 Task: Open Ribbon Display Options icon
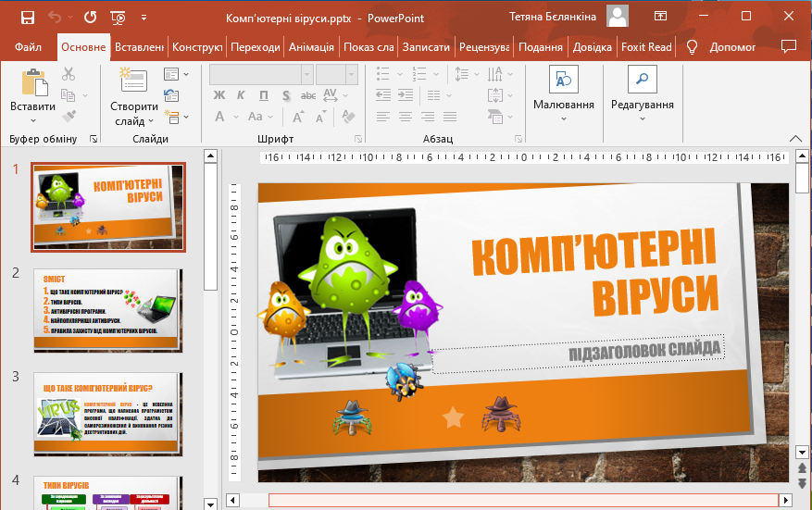[x=660, y=16]
